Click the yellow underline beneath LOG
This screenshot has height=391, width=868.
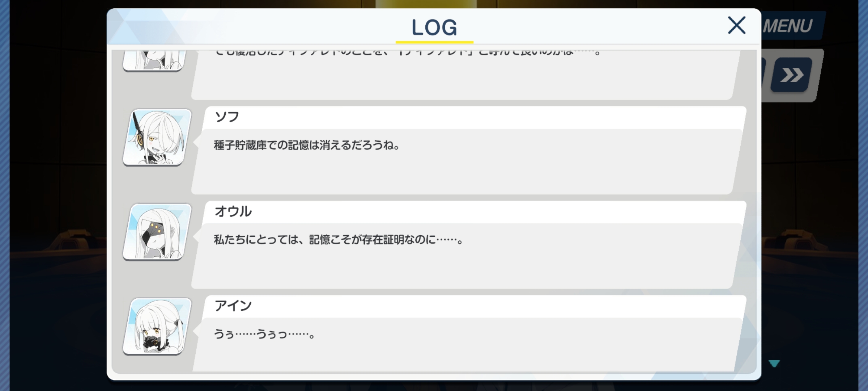click(434, 42)
